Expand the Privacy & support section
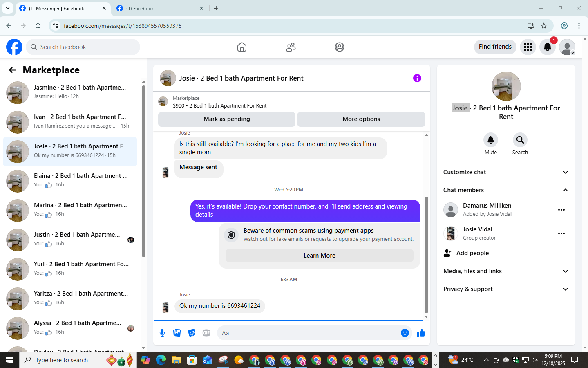This screenshot has width=588, height=368. click(506, 289)
